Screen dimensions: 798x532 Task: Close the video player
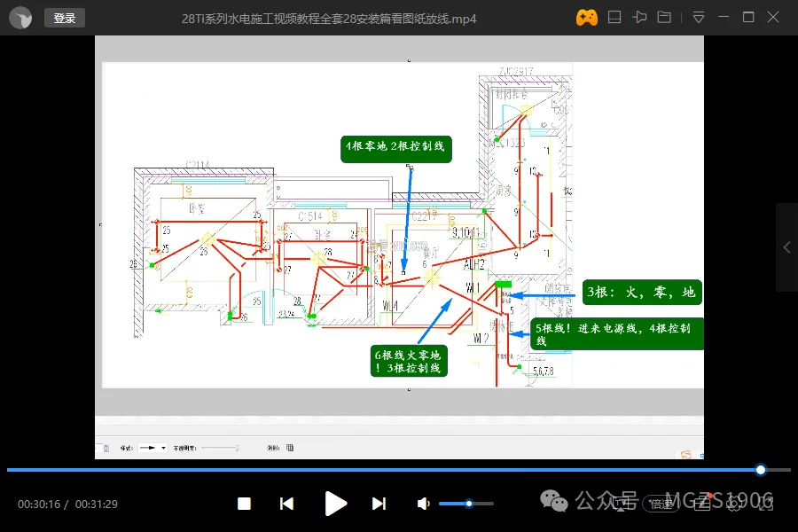coord(773,18)
